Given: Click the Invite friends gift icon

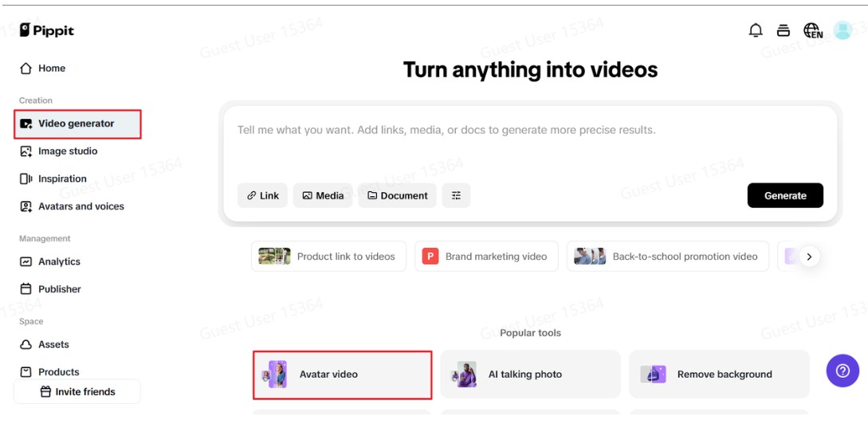Looking at the screenshot, I should (46, 391).
